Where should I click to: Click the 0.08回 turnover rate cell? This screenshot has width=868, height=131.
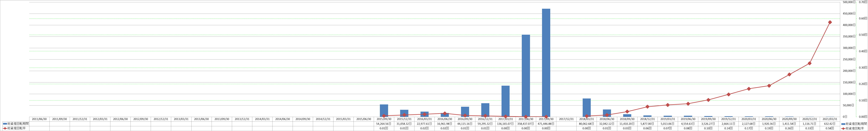[x=688, y=128]
